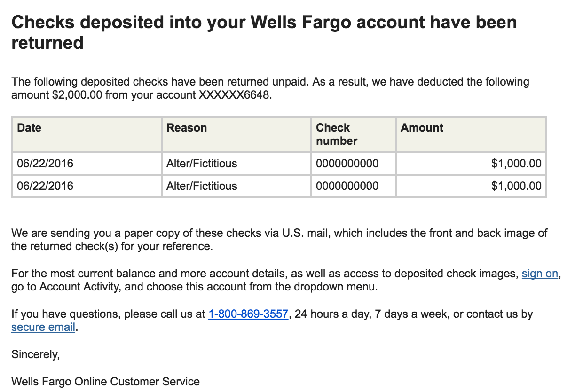Click the second row's Alter/Fictitious reason cell

202,186
